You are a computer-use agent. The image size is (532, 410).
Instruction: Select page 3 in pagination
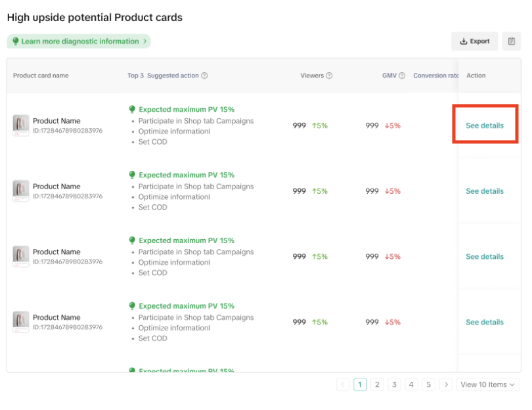click(x=394, y=384)
